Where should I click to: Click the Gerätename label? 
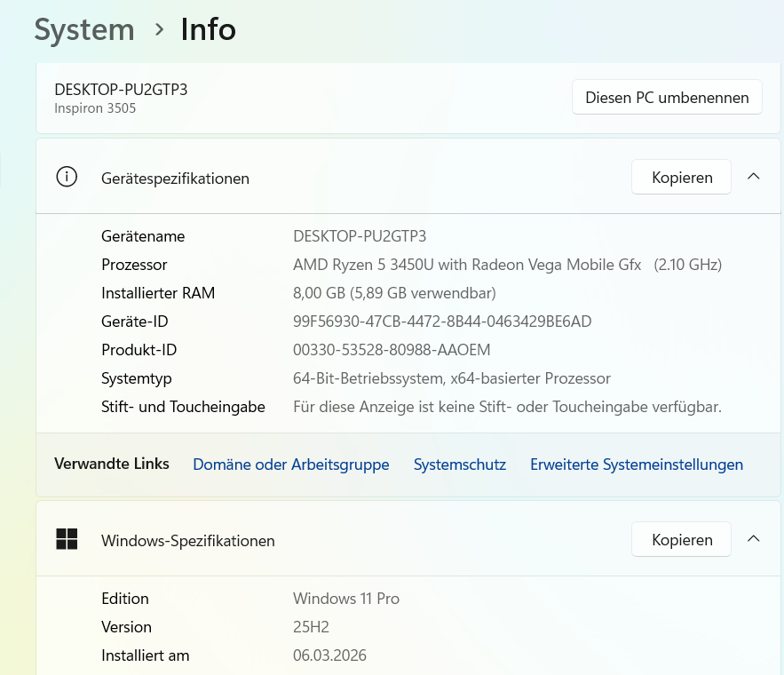pyautogui.click(x=143, y=236)
